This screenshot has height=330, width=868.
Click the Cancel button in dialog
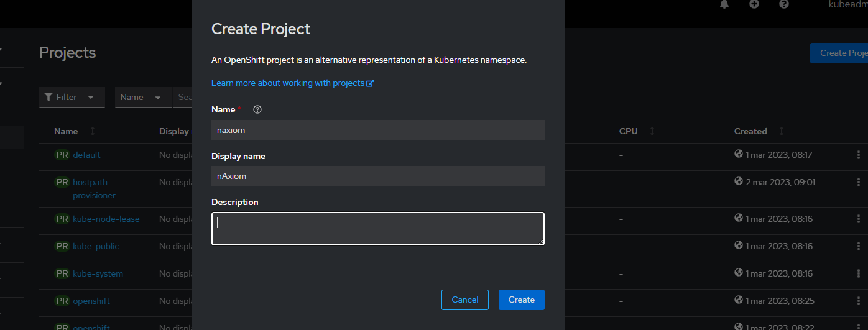coord(465,300)
